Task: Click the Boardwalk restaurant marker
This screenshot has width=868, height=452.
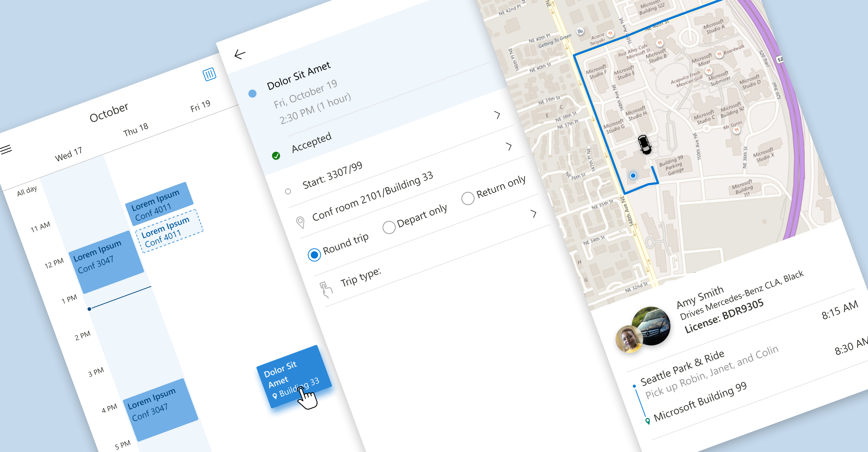Action: tap(719, 54)
